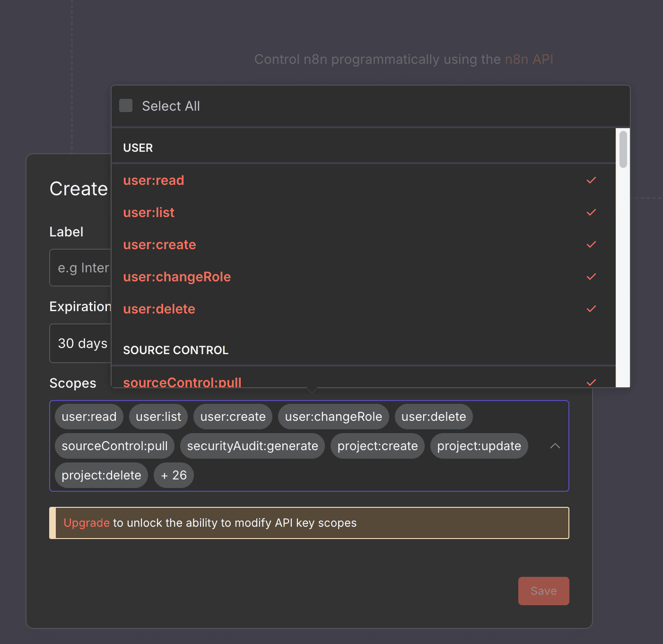Click the checkmark beside user:list
663x644 pixels.
[x=591, y=212]
